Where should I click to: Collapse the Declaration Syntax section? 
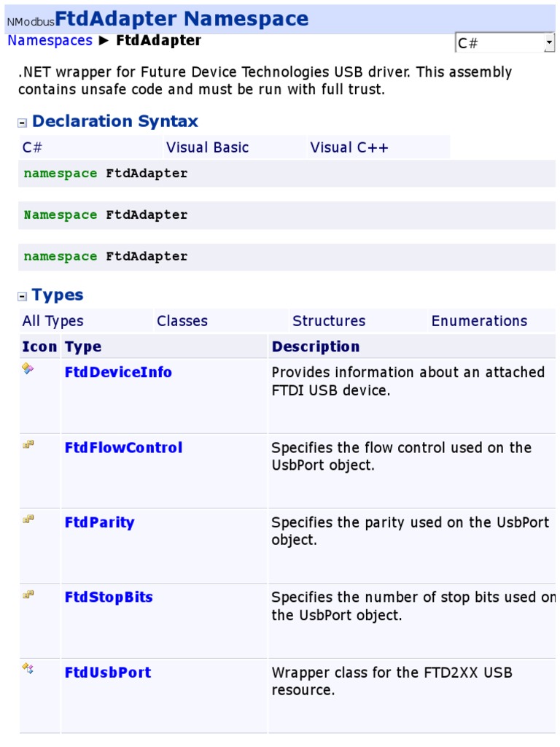pyautogui.click(x=22, y=123)
